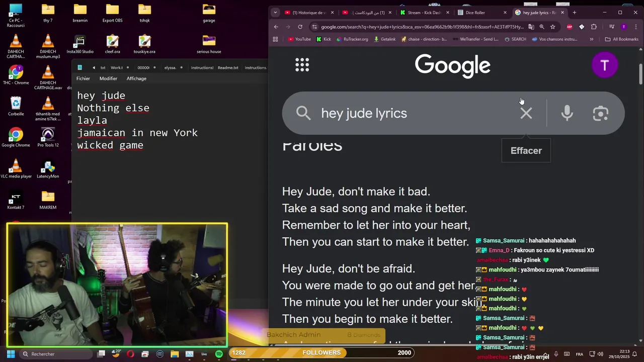This screenshot has height=362, width=644.
Task: Select the VLC media player desktop icon
Action: point(16,168)
